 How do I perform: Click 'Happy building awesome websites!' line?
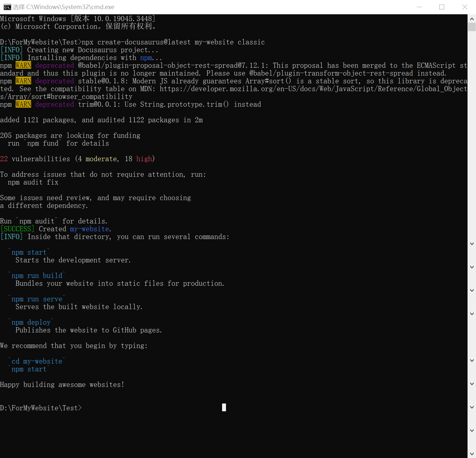point(62,385)
